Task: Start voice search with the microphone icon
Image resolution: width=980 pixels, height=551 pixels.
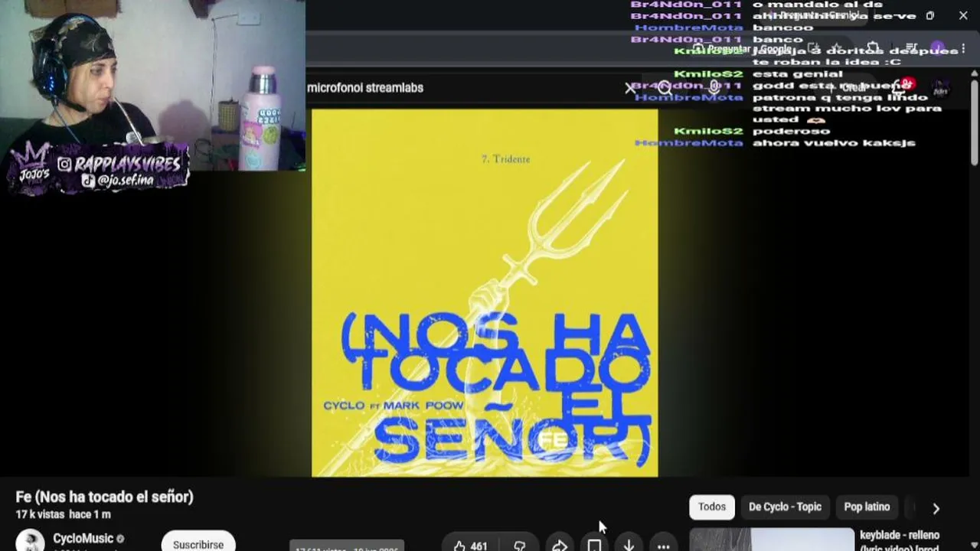Action: click(714, 88)
